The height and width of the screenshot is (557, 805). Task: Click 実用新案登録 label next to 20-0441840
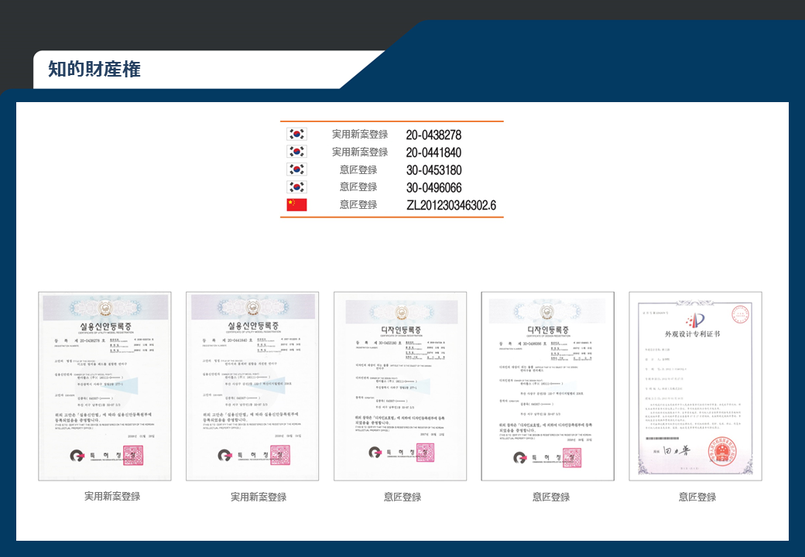360,152
